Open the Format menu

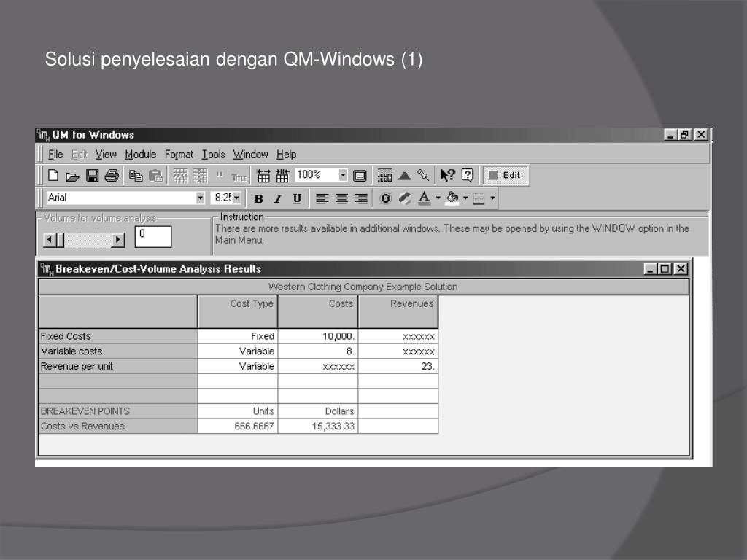pos(179,155)
